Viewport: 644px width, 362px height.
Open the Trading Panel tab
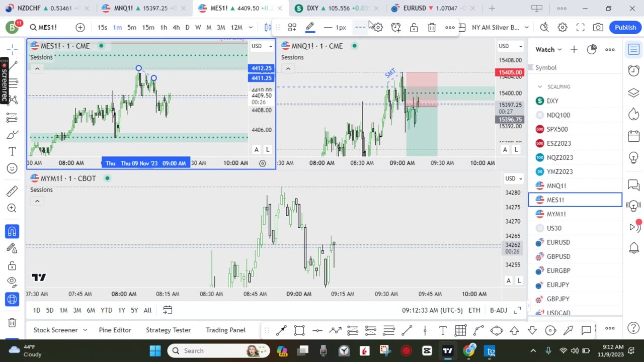point(225,330)
